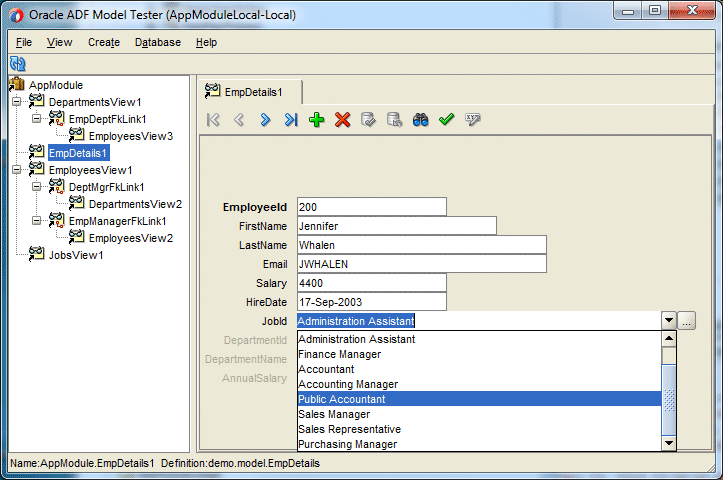Collapse the EmpManagerFkLink1 tree node
723x480 pixels.
[x=36, y=220]
